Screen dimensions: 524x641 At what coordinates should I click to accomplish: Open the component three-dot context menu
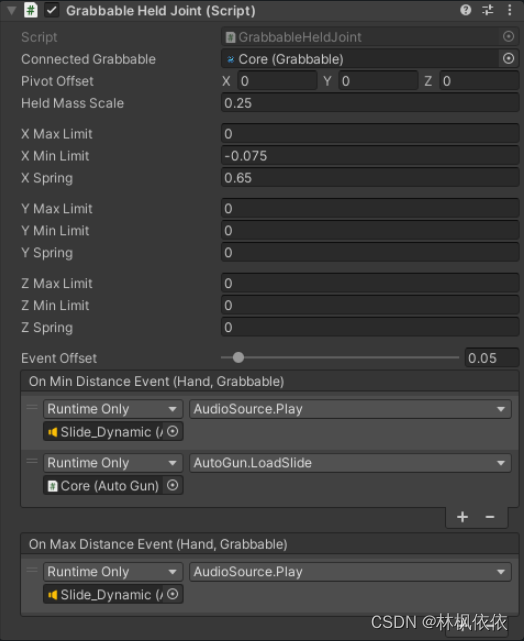[x=509, y=10]
